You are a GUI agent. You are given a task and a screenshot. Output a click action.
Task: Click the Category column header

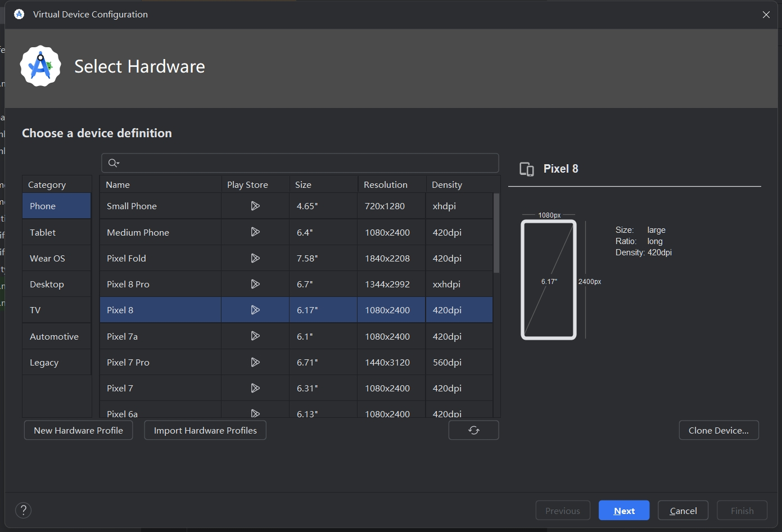(57, 184)
